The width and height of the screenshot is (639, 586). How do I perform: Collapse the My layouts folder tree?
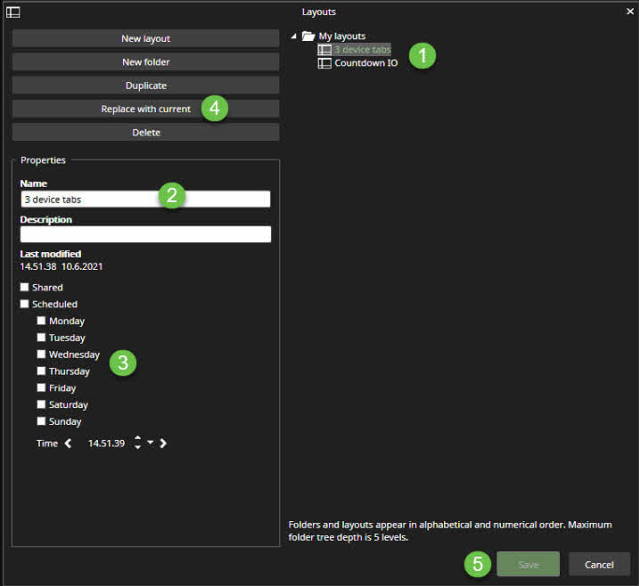(294, 36)
